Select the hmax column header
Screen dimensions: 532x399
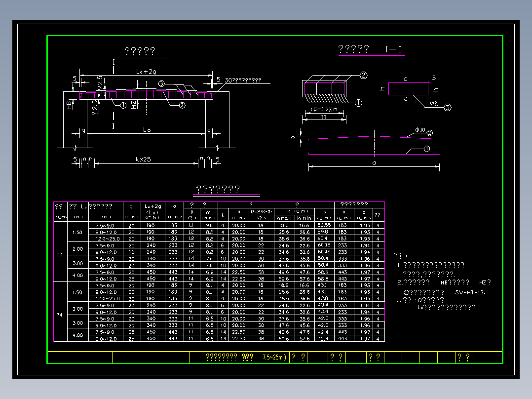(x=284, y=218)
